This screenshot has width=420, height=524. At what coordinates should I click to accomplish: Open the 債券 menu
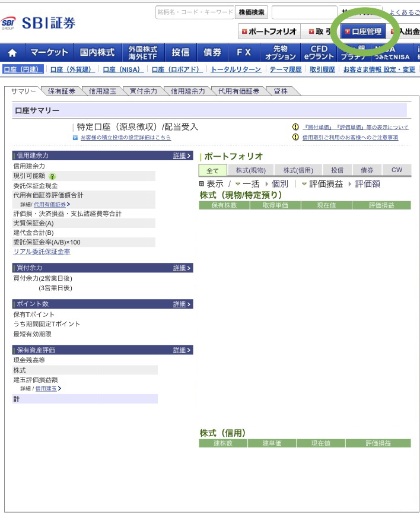(212, 52)
